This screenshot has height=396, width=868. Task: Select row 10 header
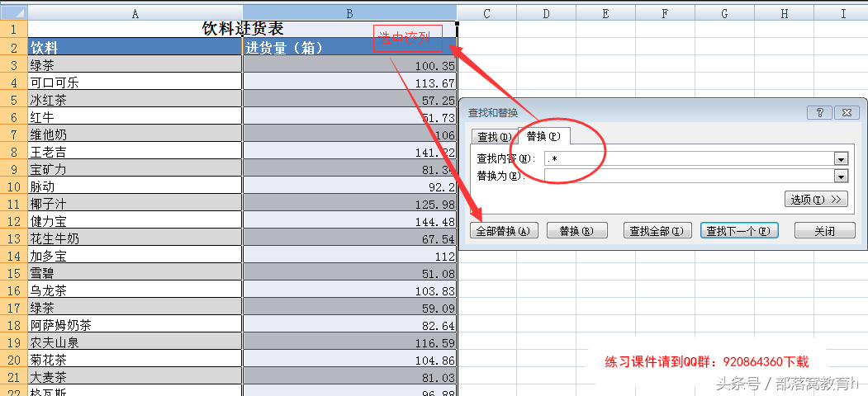coord(14,186)
